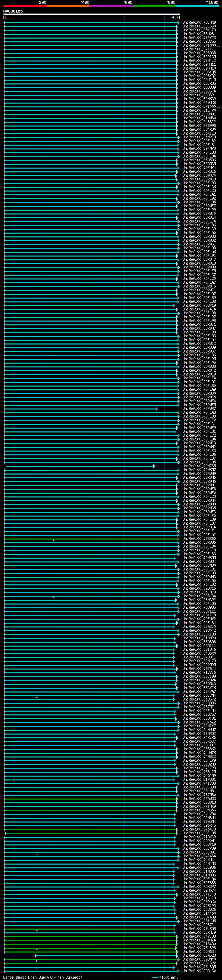Open the UniRef100_A9U245 hit
The height and width of the screenshot is (980, 222).
click(199, 80)
